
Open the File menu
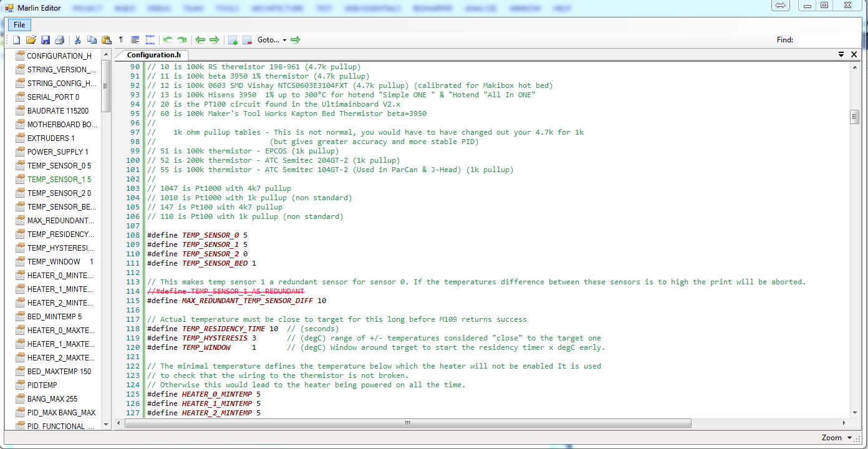coord(19,25)
